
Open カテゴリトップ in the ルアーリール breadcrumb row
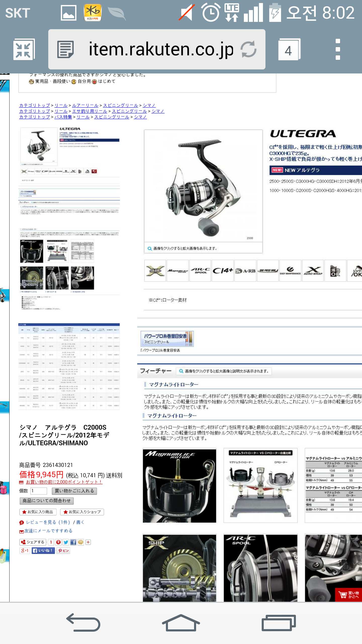point(35,105)
